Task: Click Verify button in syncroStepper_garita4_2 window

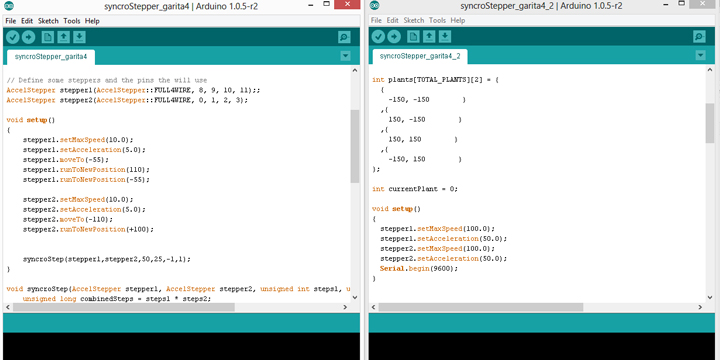Action: 378,36
